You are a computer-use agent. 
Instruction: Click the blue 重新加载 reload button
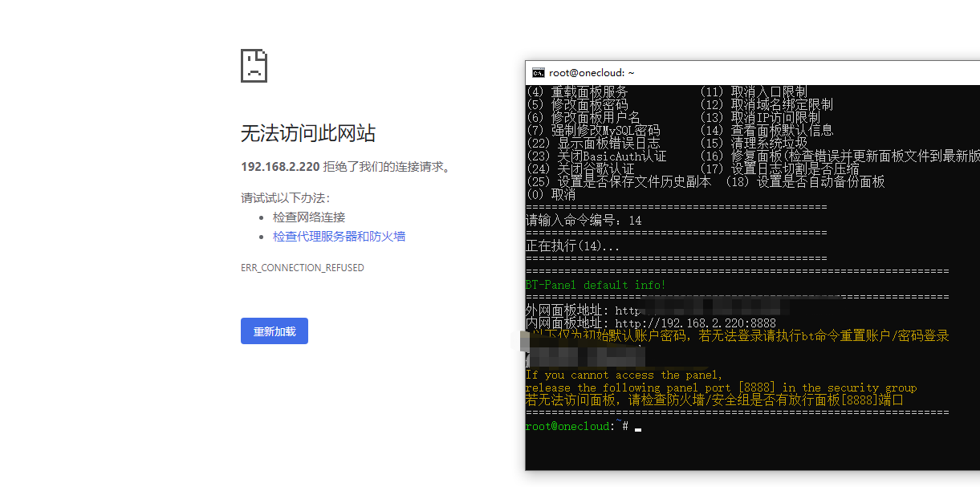(274, 331)
